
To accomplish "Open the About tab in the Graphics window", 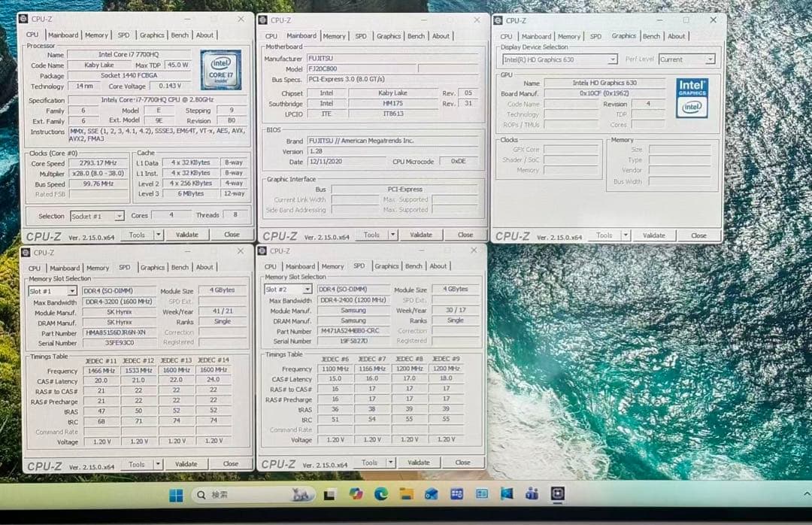I will tap(677, 36).
